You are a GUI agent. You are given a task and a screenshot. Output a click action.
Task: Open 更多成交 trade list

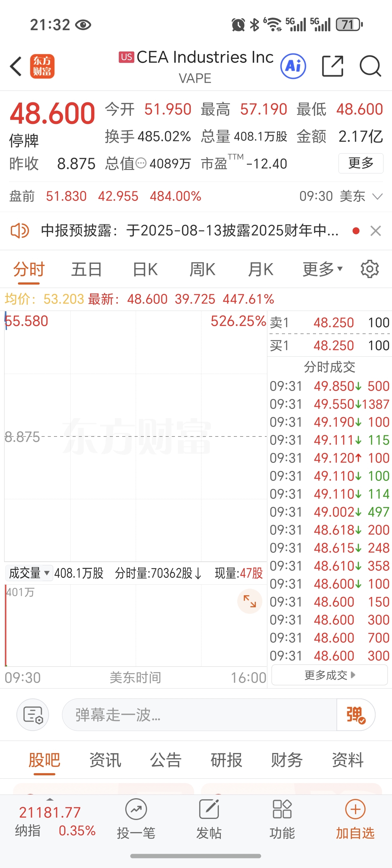pos(329,675)
